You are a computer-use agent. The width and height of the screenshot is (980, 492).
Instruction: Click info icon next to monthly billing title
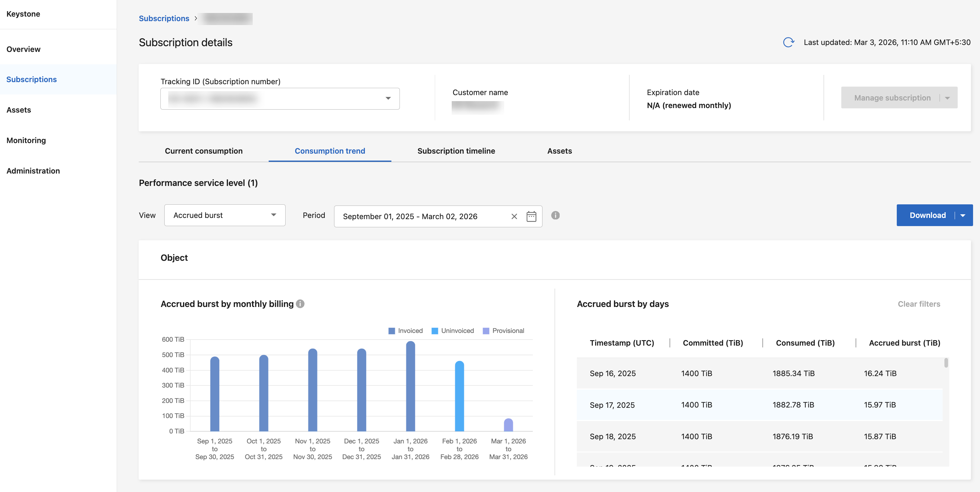(x=300, y=304)
